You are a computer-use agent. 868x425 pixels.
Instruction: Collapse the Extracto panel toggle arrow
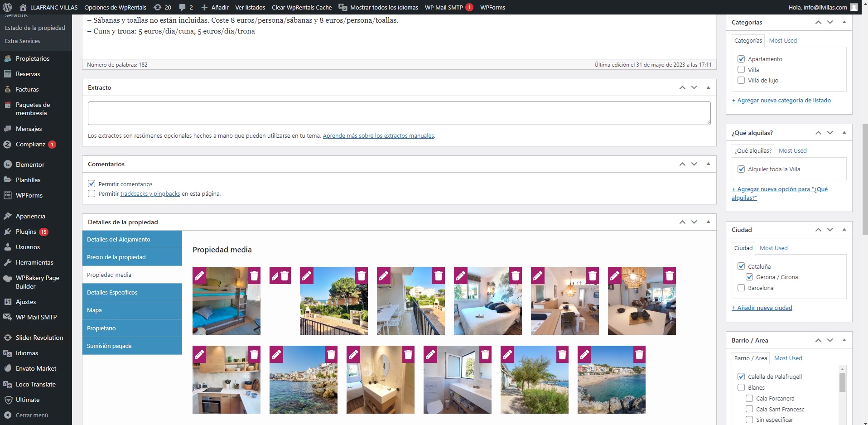click(x=708, y=87)
